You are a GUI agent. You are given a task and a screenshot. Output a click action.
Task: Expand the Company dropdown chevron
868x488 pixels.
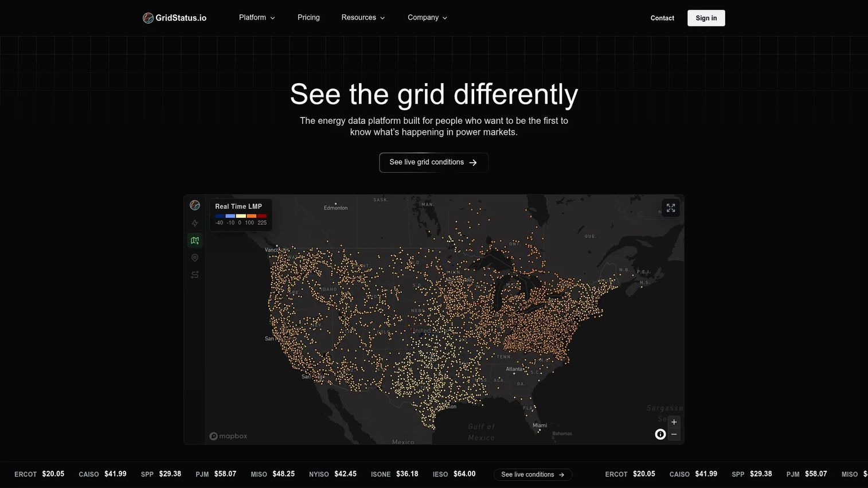click(x=445, y=18)
